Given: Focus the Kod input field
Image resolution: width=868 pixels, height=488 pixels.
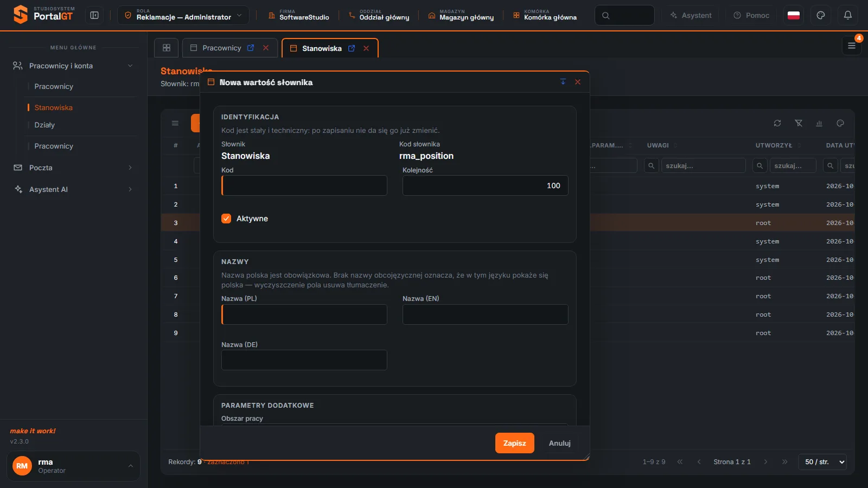Looking at the screenshot, I should tap(304, 185).
